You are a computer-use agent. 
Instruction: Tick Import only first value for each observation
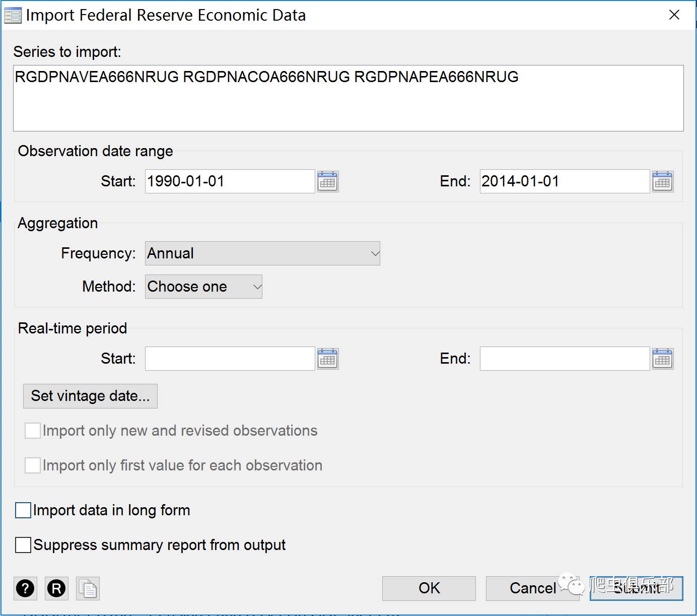[x=33, y=465]
